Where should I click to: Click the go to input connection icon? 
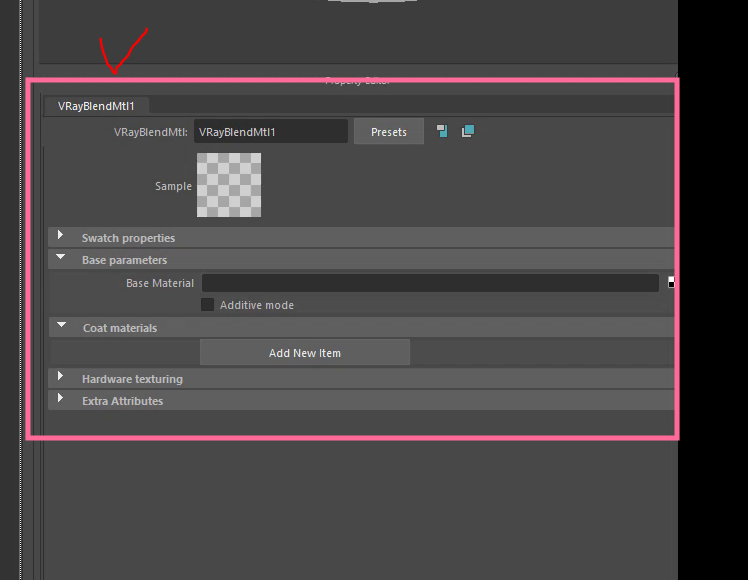coord(442,131)
